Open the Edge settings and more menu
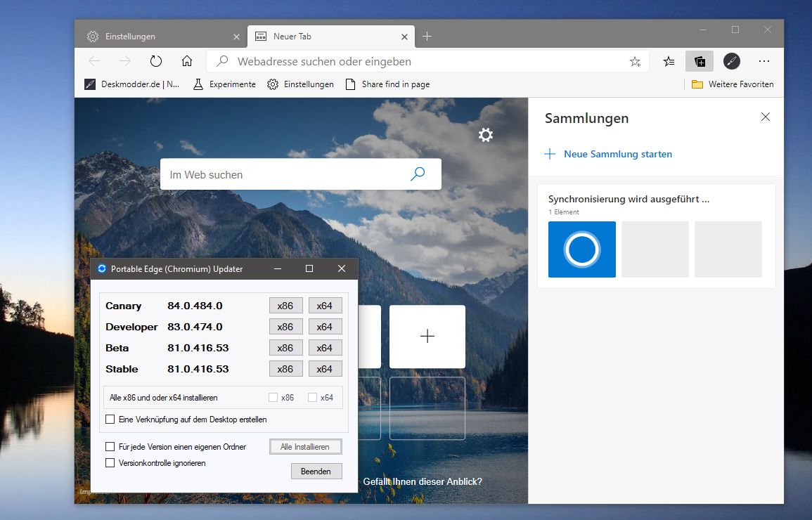 coord(763,61)
